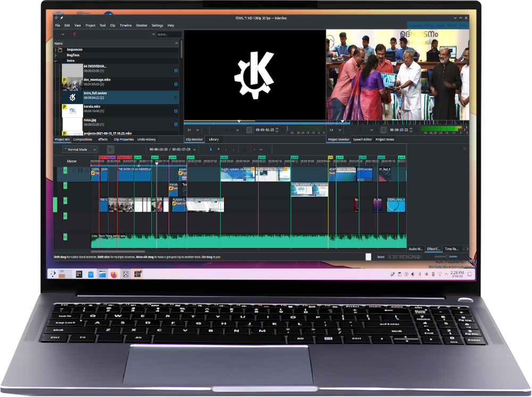Open the Normal Mode dropdown

(x=80, y=150)
